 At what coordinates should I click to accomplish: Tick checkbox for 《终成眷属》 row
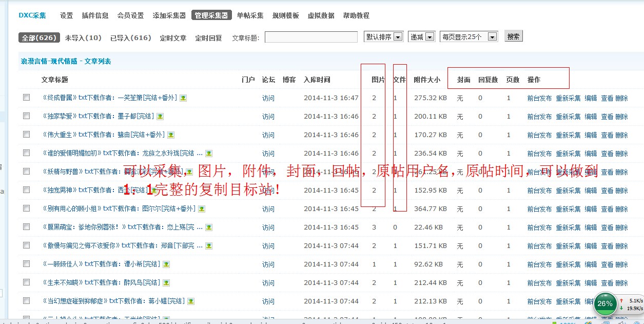click(x=27, y=98)
